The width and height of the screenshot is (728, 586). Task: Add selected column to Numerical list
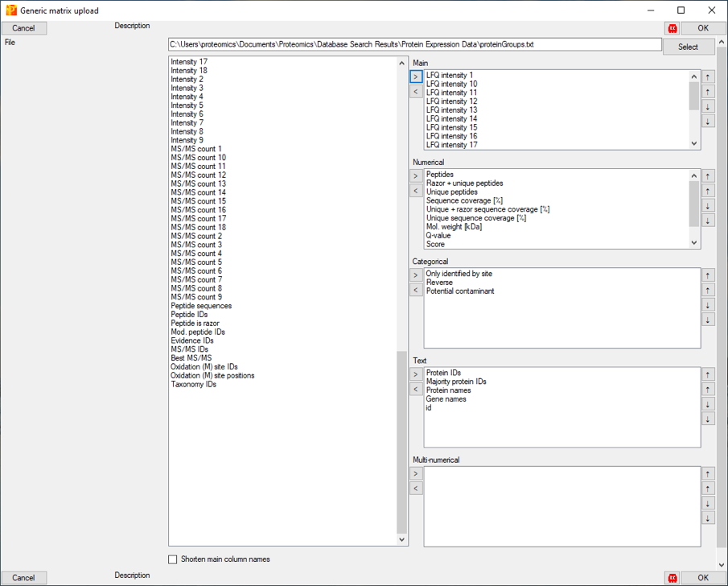tap(416, 175)
